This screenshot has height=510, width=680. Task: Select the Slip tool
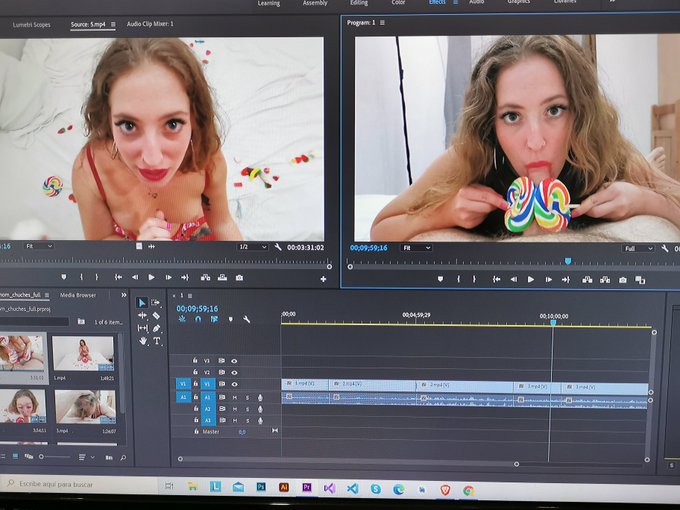coord(142,328)
